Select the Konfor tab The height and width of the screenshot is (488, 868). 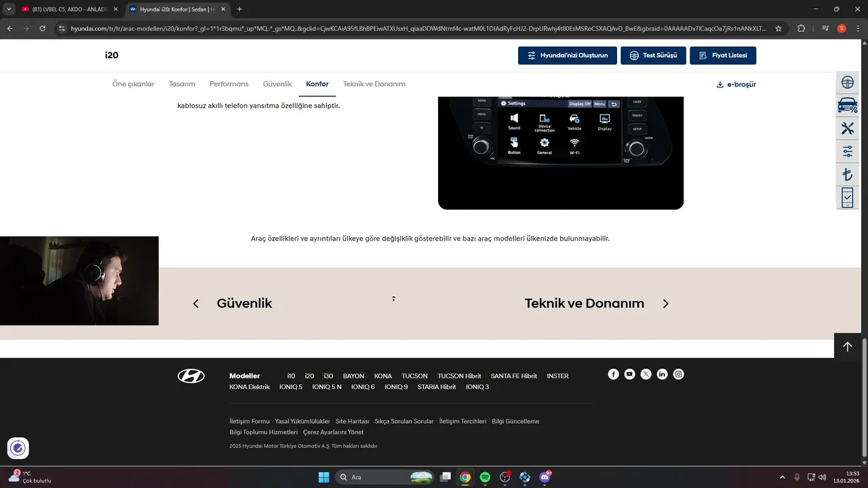pyautogui.click(x=317, y=84)
